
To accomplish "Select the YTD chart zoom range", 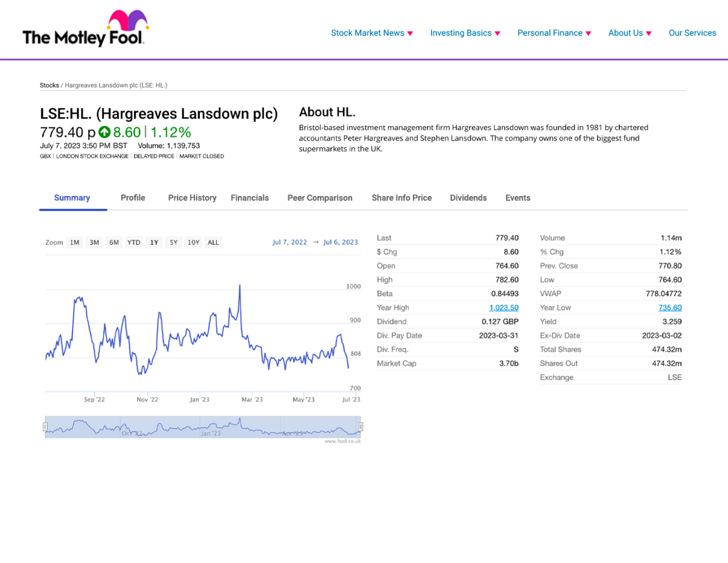I will tap(133, 243).
